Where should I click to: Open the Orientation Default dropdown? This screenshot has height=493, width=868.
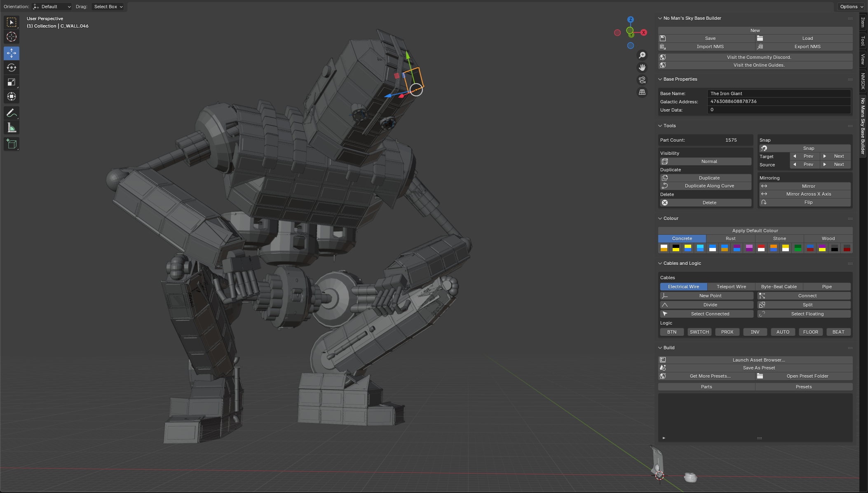click(52, 7)
